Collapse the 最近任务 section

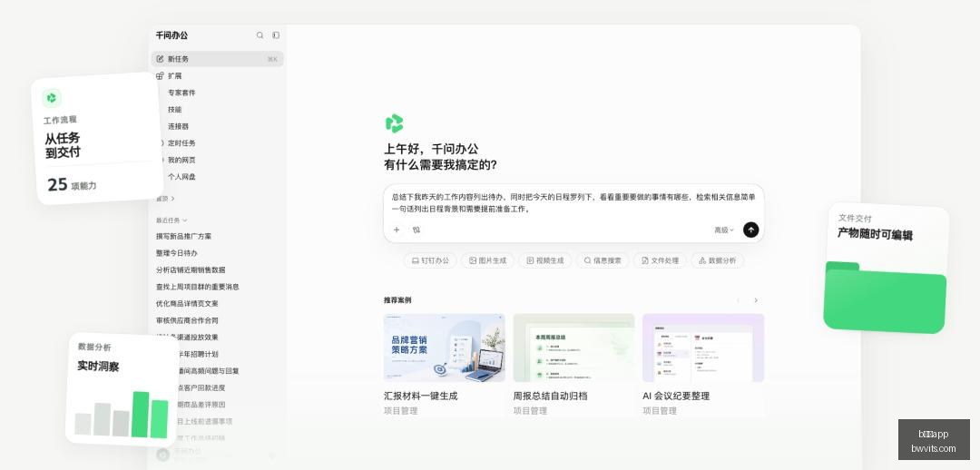pyautogui.click(x=171, y=220)
